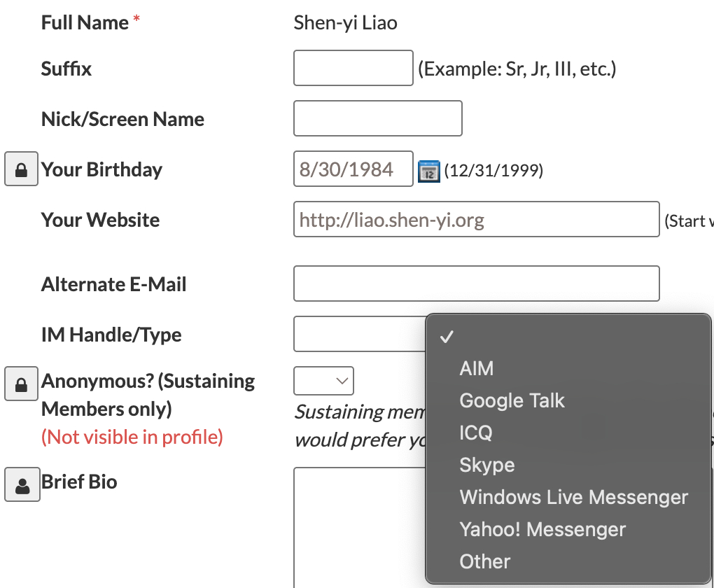714x588 pixels.
Task: Click the Your Birthday date field
Action: pos(353,169)
